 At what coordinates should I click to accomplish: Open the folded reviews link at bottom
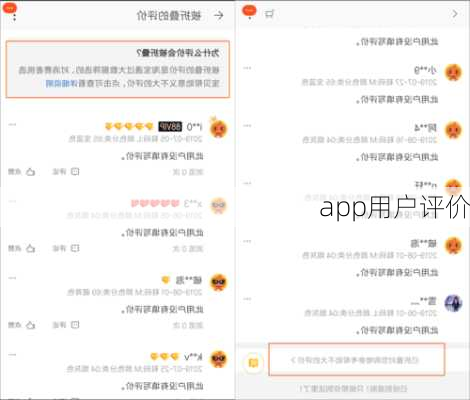coord(357,360)
